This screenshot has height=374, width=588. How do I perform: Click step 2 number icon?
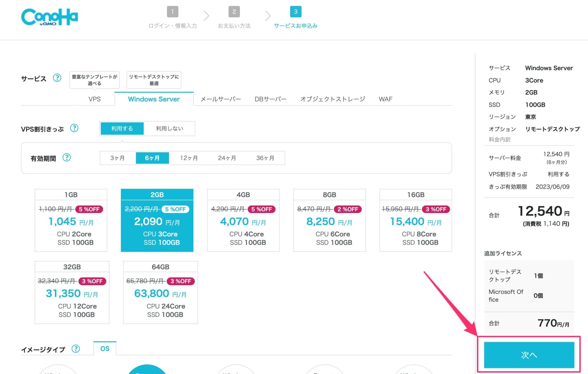tap(234, 11)
